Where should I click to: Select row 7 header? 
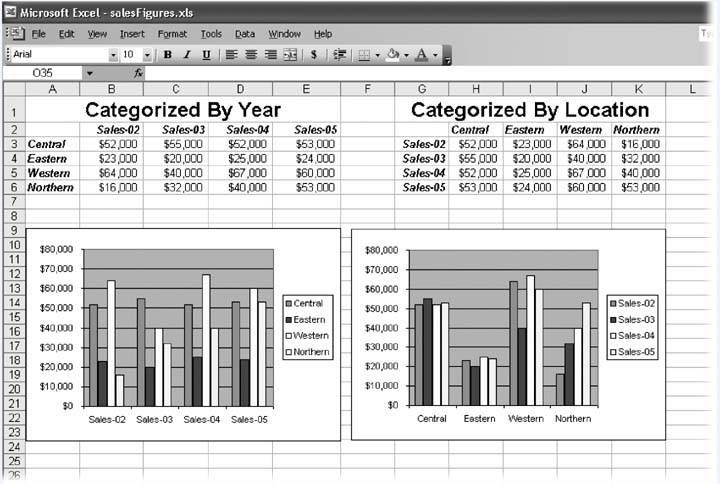pyautogui.click(x=14, y=202)
